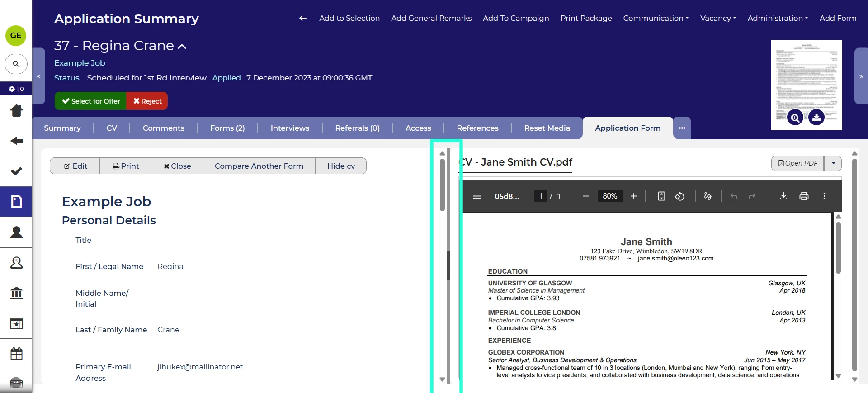Click the Reject button
The image size is (868, 393).
[147, 101]
